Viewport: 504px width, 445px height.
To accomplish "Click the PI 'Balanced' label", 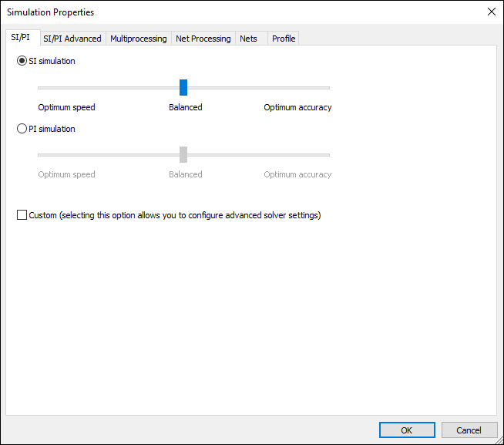I will click(x=186, y=174).
